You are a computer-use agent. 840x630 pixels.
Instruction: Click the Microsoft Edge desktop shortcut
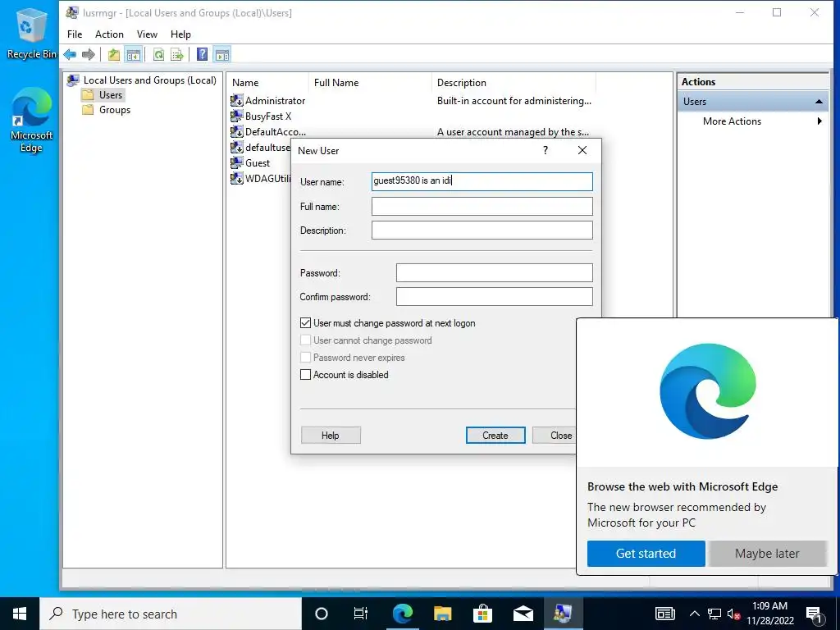click(31, 120)
